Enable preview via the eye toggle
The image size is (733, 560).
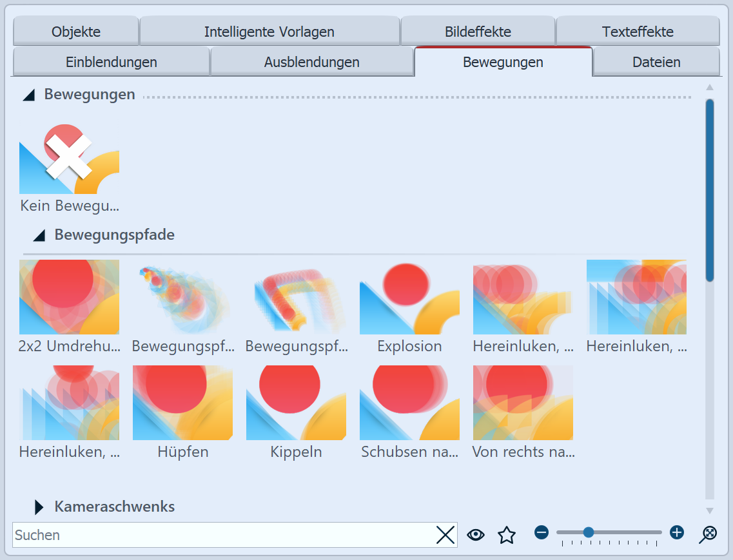pos(476,535)
